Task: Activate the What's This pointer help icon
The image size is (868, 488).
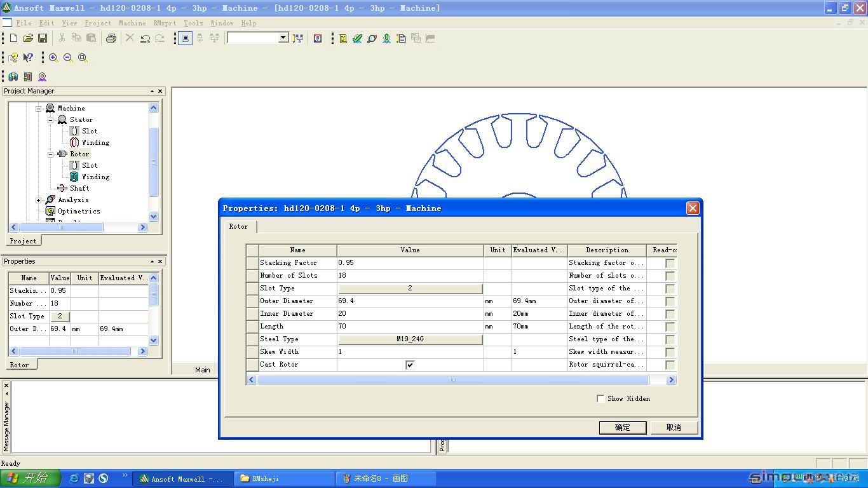Action: point(28,57)
